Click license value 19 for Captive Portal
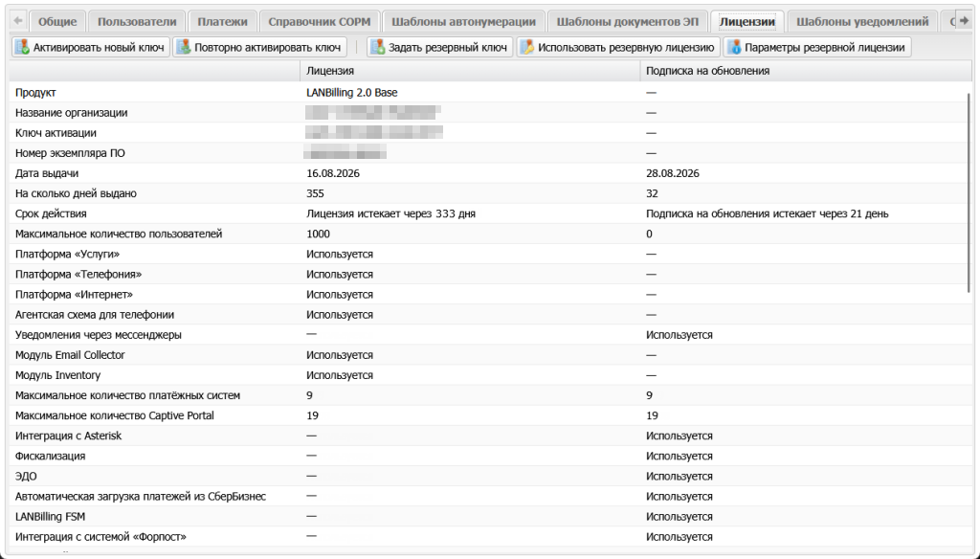 click(x=312, y=415)
